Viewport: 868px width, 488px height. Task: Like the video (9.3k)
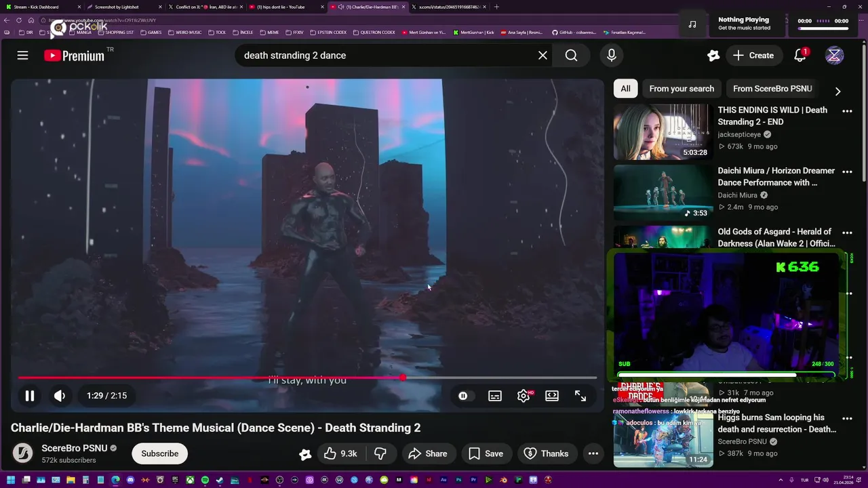click(x=340, y=453)
